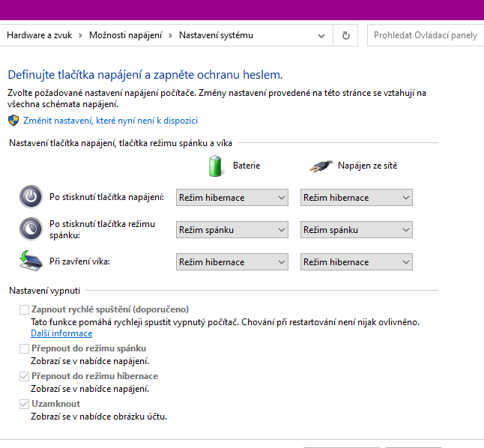484x448 pixels.
Task: Click the sleep button moon icon
Action: click(30, 228)
